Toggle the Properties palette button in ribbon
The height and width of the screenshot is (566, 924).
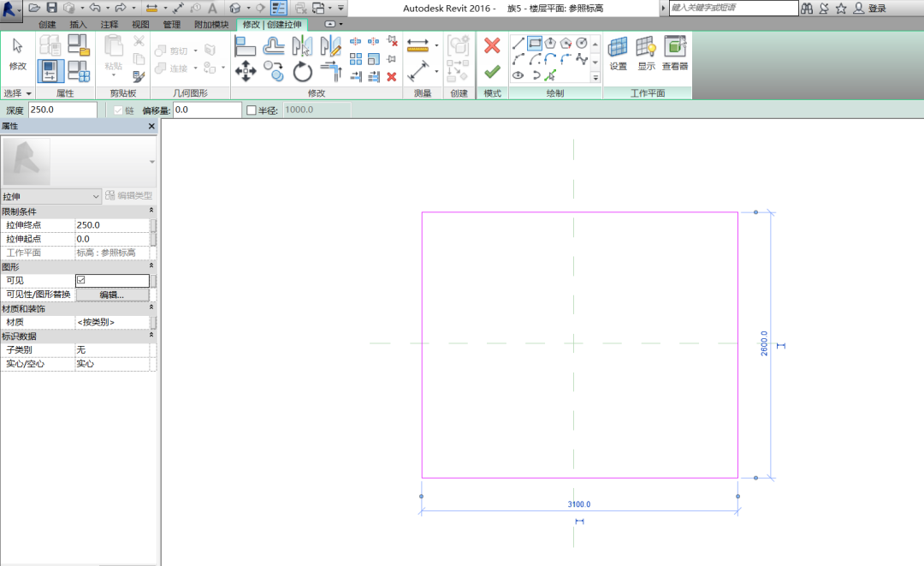[50, 71]
